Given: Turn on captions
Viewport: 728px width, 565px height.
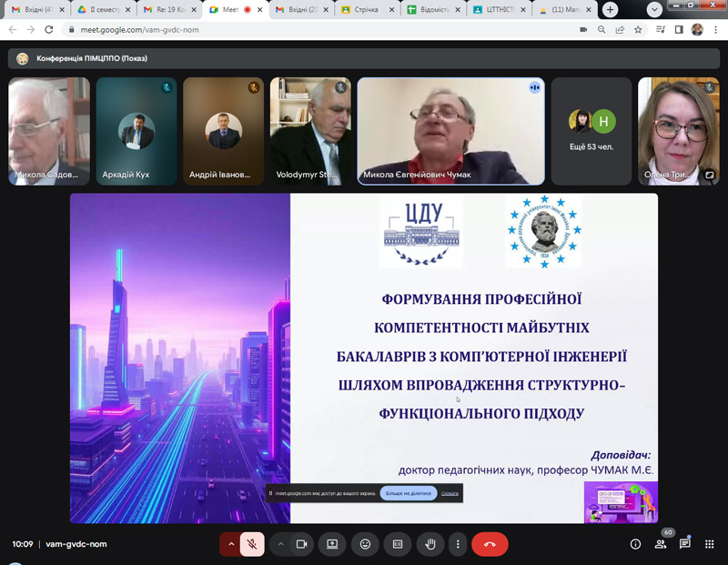Looking at the screenshot, I should (397, 544).
